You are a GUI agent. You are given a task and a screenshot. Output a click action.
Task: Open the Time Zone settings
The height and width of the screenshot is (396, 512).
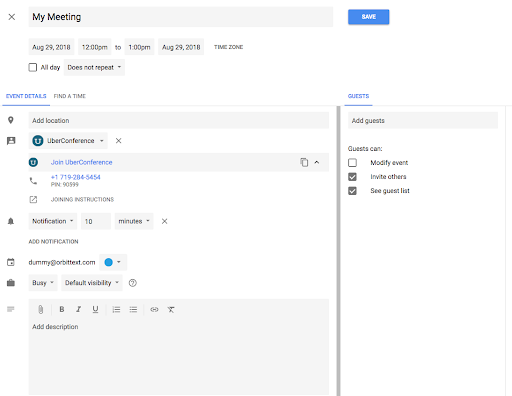coord(228,47)
